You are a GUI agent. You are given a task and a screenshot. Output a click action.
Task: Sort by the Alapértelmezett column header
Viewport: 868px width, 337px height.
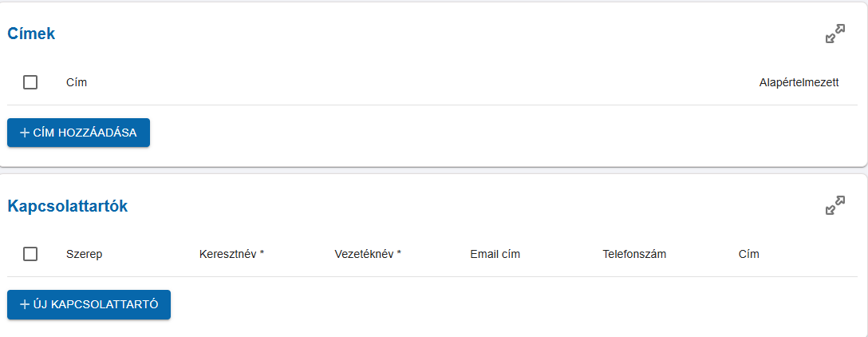pos(799,82)
